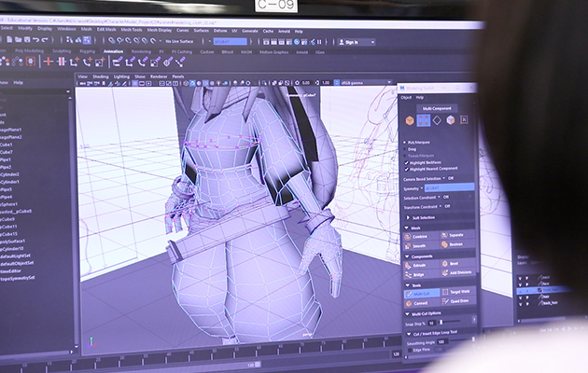This screenshot has height=373, width=588.
Task: Toggle Highlight Backfaces checkbox
Action: point(406,163)
